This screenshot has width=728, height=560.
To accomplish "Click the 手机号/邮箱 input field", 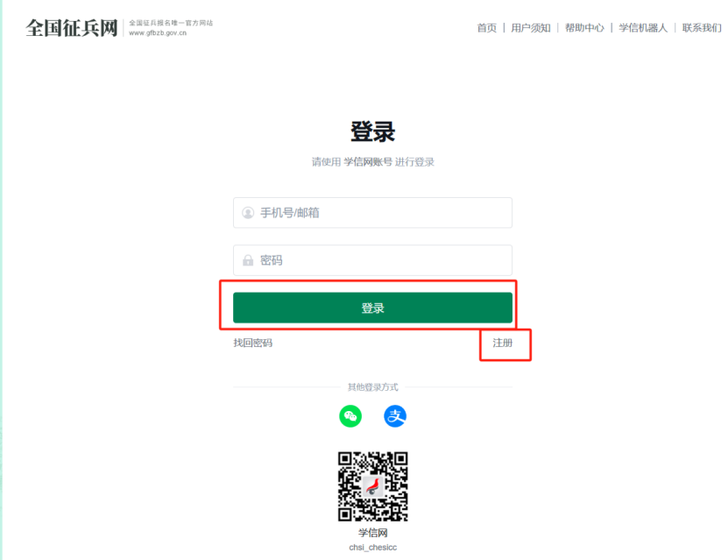I will [373, 213].
